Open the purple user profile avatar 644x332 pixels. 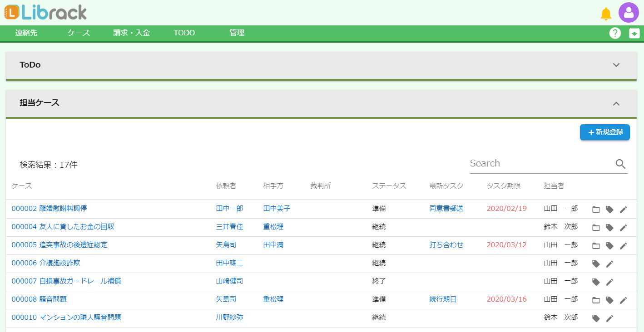(x=629, y=13)
